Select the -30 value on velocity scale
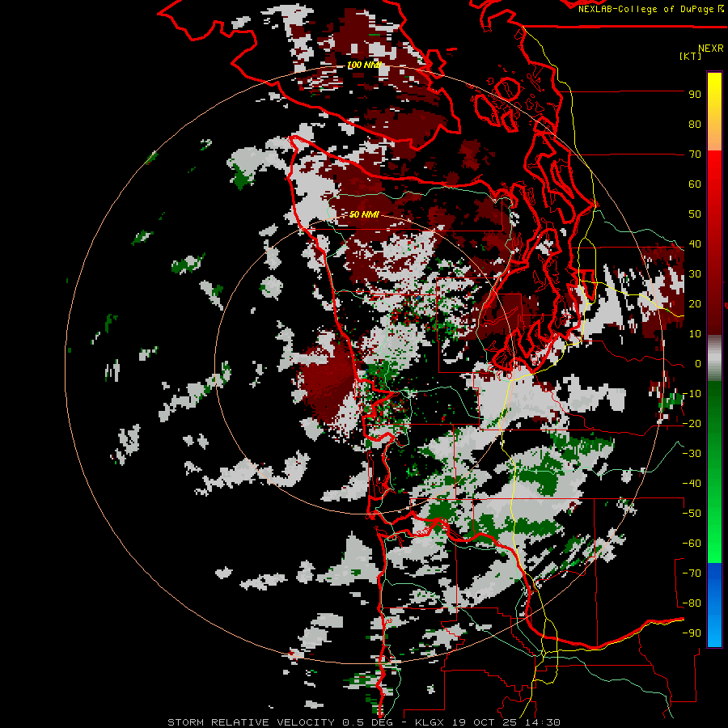The image size is (728, 728). 692,454
